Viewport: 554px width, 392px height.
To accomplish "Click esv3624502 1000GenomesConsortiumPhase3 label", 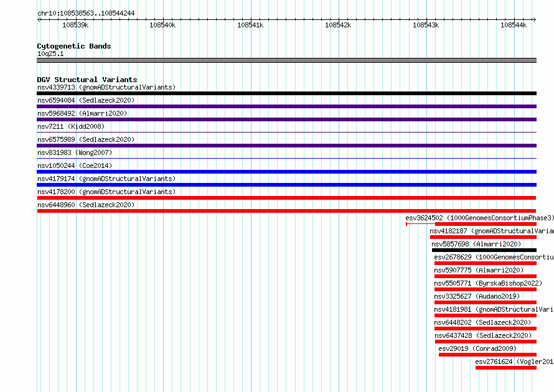I will click(479, 218).
